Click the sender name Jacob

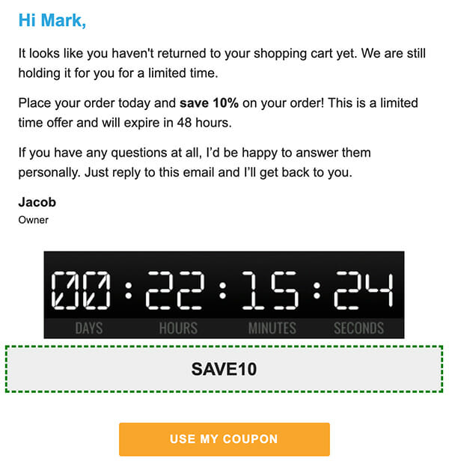coord(37,202)
